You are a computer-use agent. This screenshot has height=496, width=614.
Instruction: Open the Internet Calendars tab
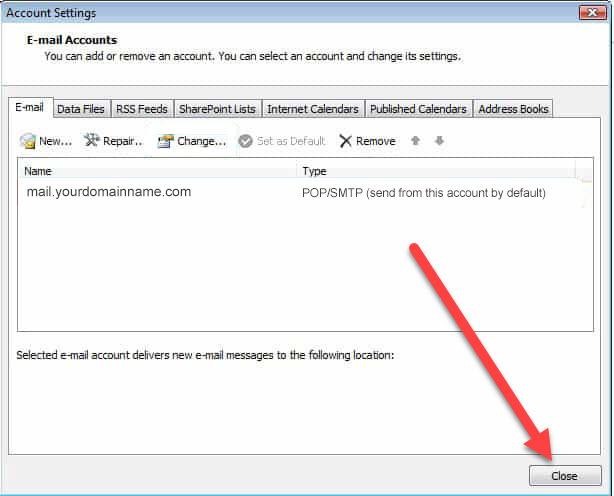313,109
